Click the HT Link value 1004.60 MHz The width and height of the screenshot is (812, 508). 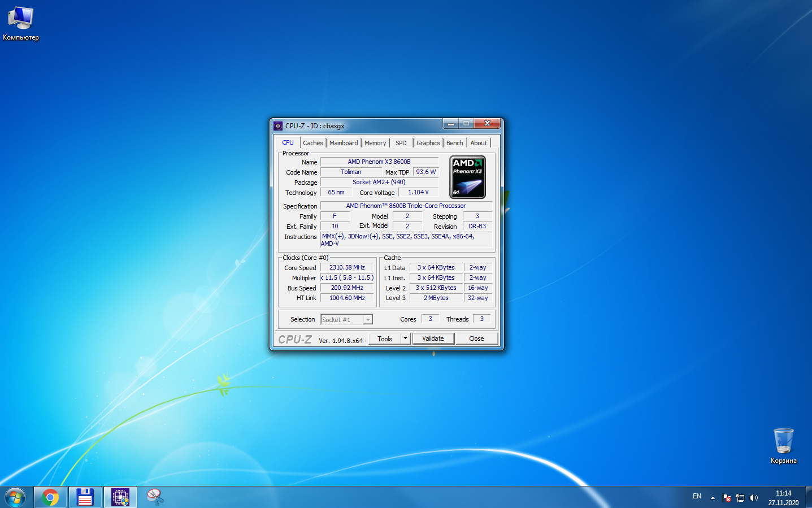(x=347, y=298)
